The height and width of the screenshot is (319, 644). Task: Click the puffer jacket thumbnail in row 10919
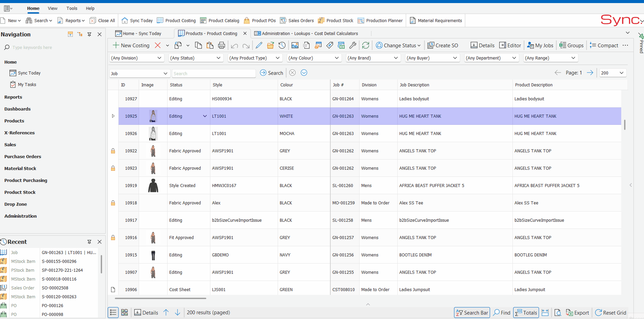(x=153, y=186)
